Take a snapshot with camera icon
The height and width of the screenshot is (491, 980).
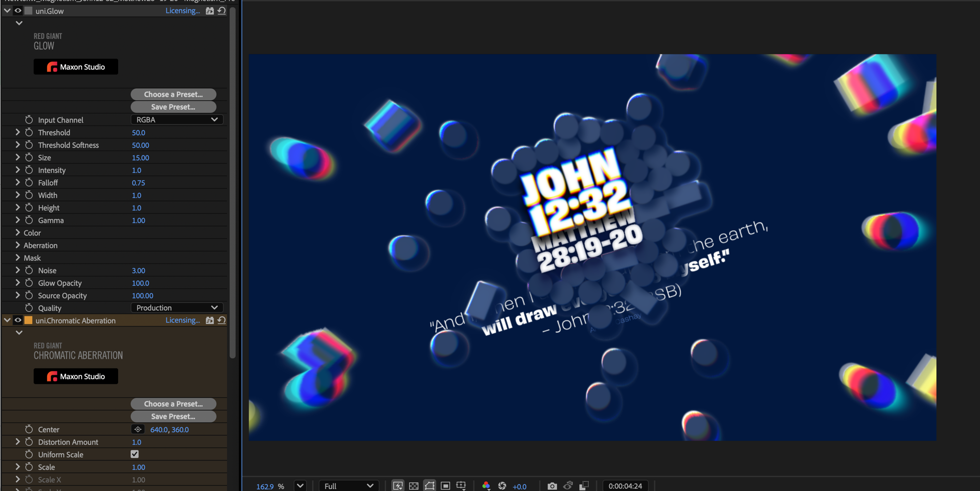(x=552, y=486)
